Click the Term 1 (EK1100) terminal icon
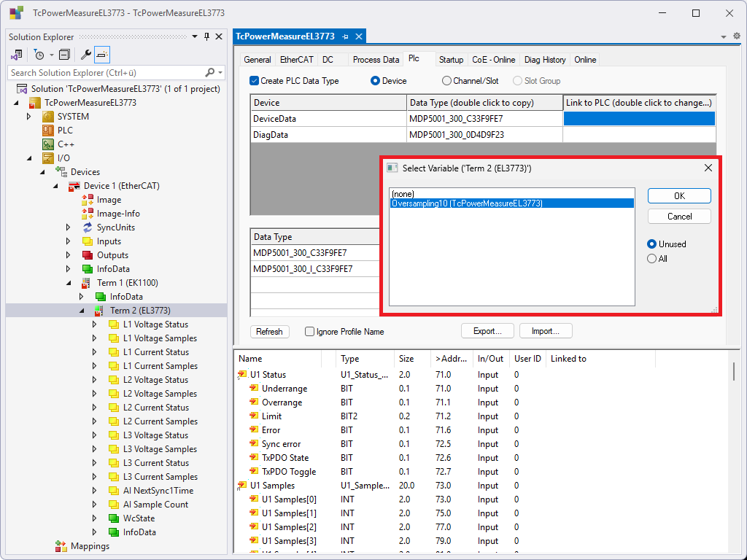This screenshot has width=747, height=560. coord(86,283)
